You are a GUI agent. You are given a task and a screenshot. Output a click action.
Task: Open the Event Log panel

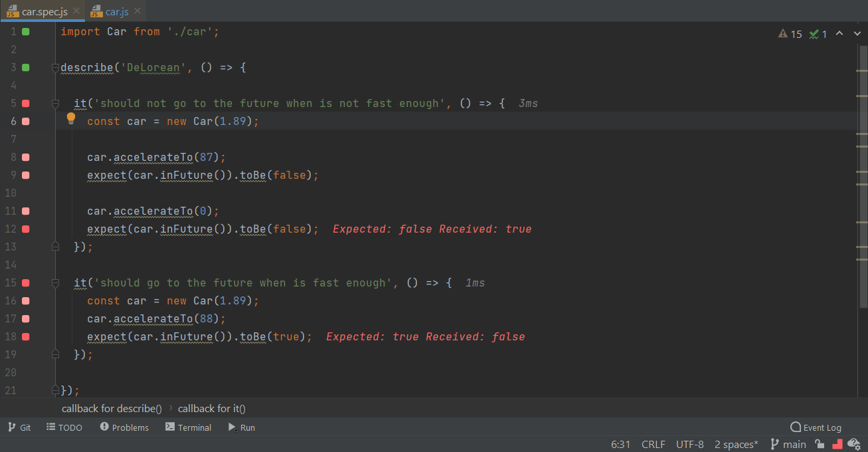click(x=816, y=427)
